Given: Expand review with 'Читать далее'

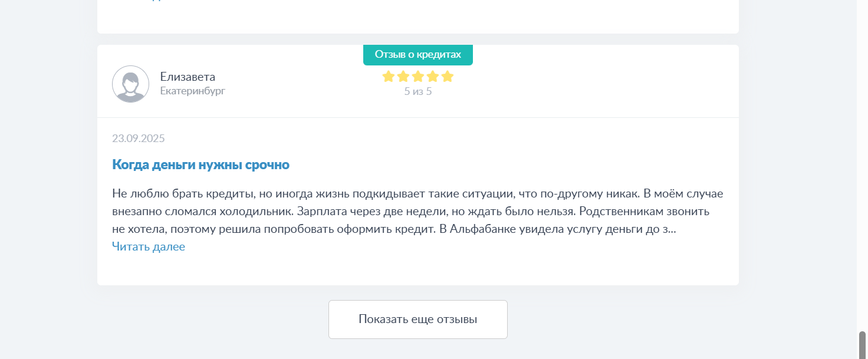Looking at the screenshot, I should (x=149, y=246).
